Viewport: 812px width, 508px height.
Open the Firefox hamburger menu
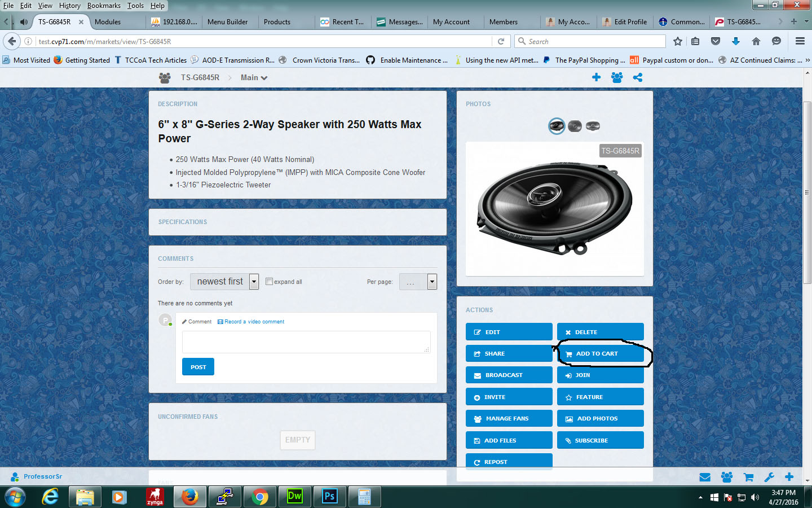tap(800, 41)
